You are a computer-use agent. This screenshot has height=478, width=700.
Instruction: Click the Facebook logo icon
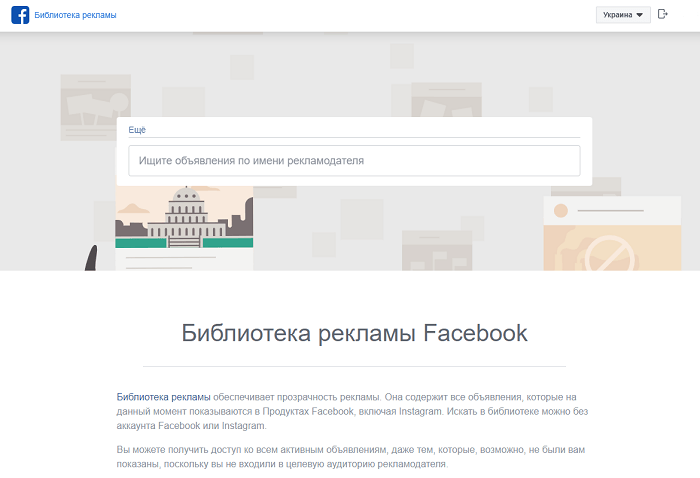click(x=19, y=15)
